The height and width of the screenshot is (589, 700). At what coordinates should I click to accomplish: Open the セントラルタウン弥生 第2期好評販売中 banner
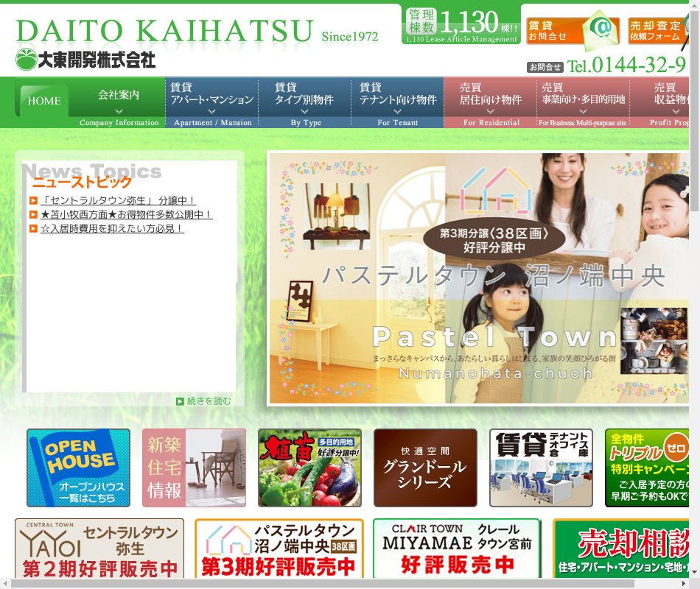pos(99,549)
